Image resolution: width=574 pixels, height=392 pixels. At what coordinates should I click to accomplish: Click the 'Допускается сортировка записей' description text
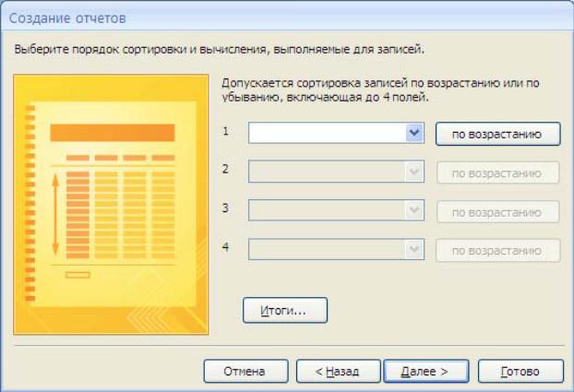(380, 90)
